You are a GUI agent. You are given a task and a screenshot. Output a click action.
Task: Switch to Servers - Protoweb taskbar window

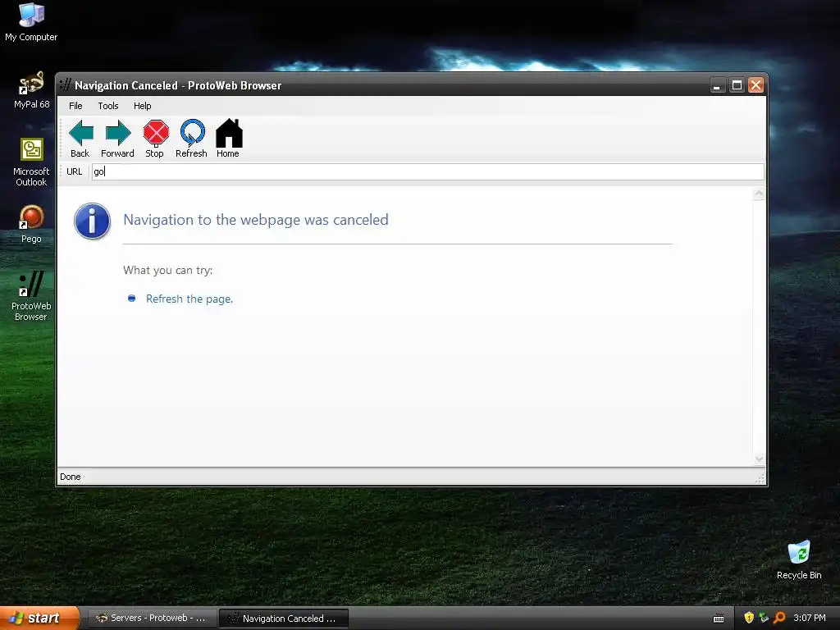click(x=151, y=619)
